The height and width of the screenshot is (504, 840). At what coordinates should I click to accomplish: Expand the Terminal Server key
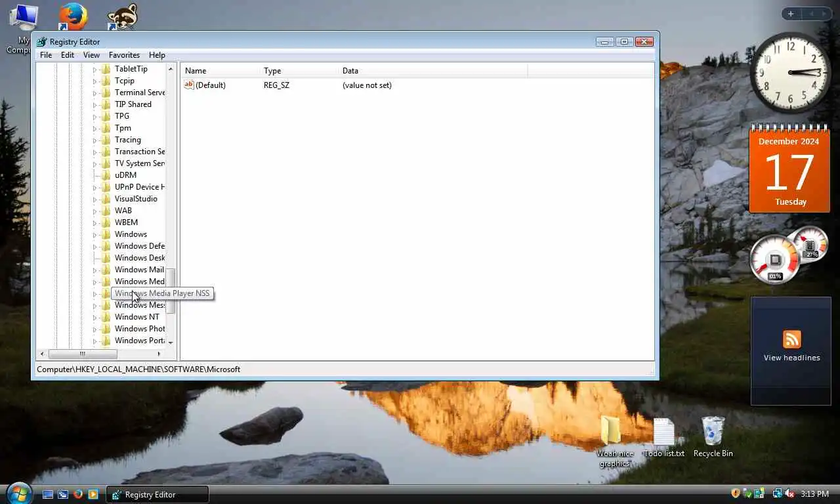(94, 93)
